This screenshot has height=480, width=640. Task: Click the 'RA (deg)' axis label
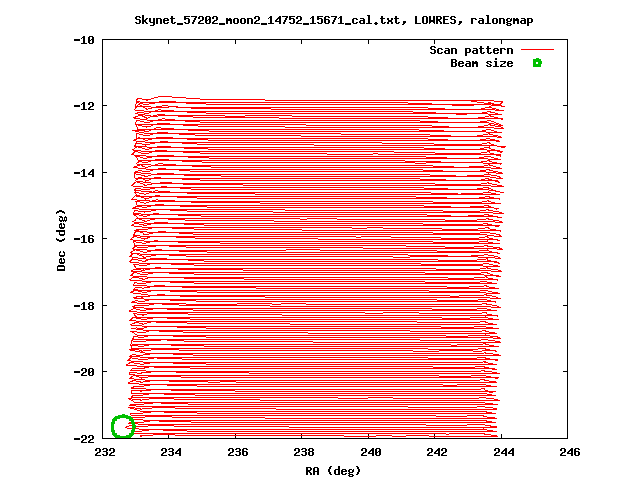pos(333,471)
